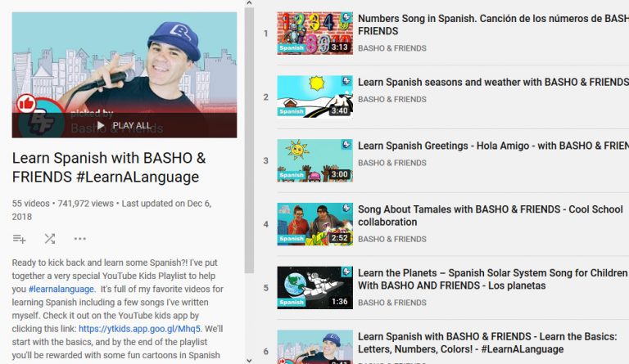Click the playlist title Learn Spanish with BASHO
The image size is (629, 364).
[109, 167]
